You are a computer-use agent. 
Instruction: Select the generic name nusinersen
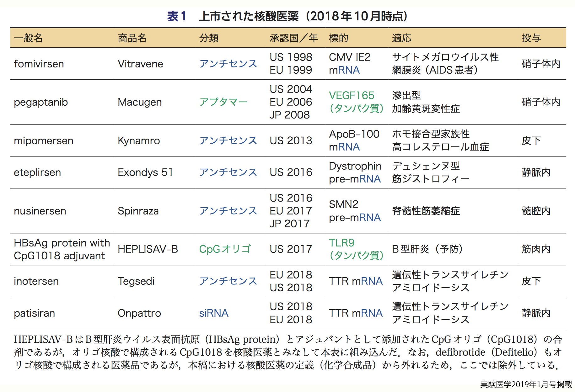tap(40, 211)
